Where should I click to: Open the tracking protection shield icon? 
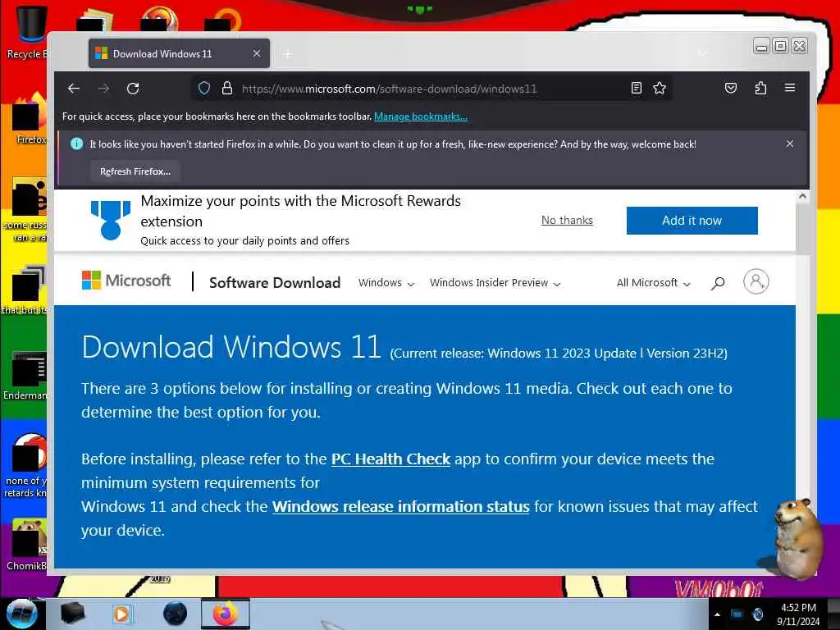(x=204, y=89)
